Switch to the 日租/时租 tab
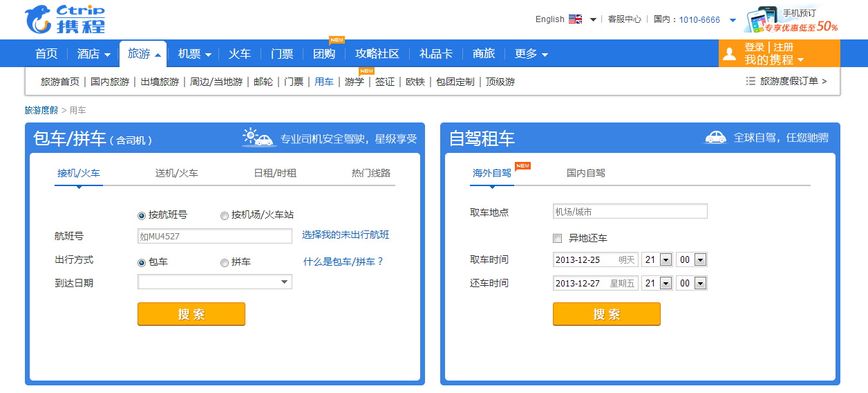Screen dimensions: 868x393 tap(274, 173)
